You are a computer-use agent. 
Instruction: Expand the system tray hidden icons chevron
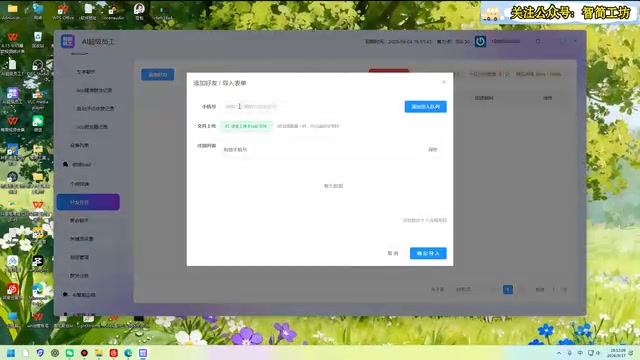click(559, 353)
